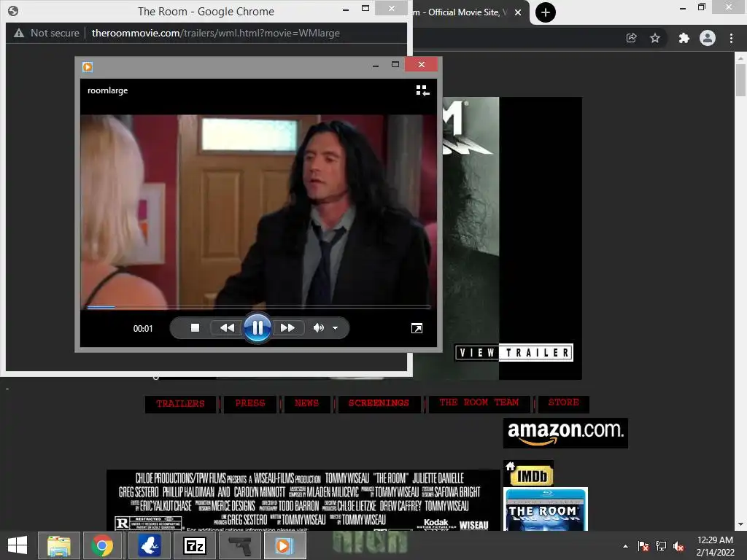Screen dimensions: 747x560
Task: Maximize the media player window
Action: point(395,64)
